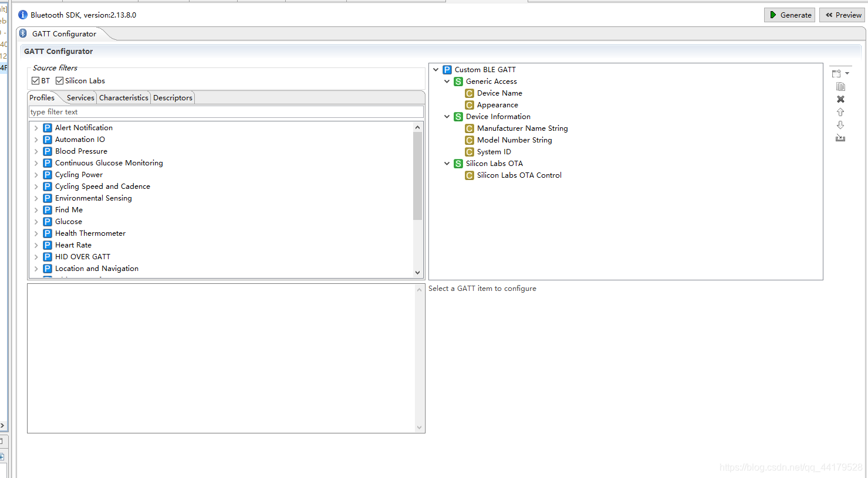Viewport: 868px width, 478px height.
Task: Select the Device Name characteristic
Action: [499, 93]
